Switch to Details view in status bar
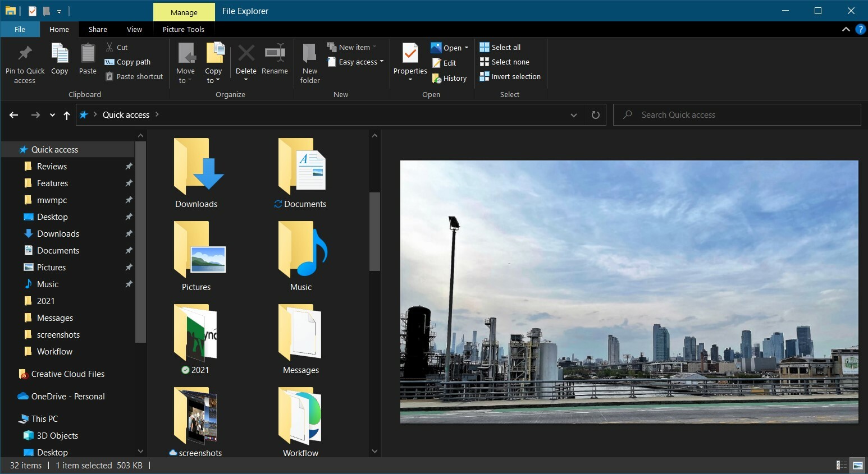 pos(841,465)
